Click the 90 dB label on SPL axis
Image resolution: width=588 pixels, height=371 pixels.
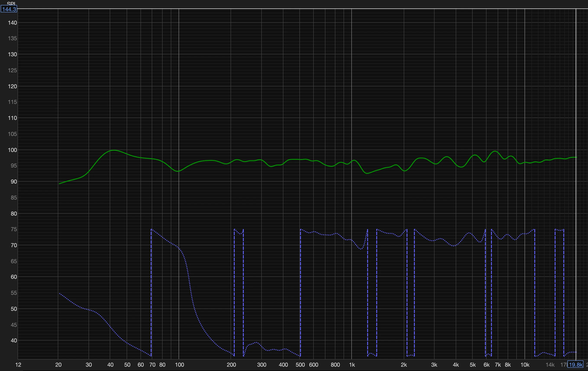[14, 182]
